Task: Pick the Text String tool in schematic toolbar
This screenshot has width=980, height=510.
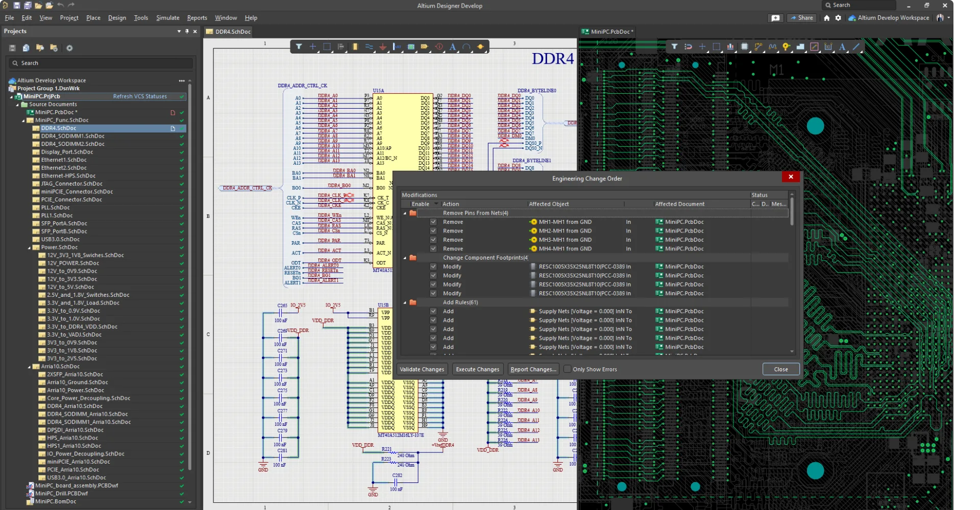Action: 453,46
